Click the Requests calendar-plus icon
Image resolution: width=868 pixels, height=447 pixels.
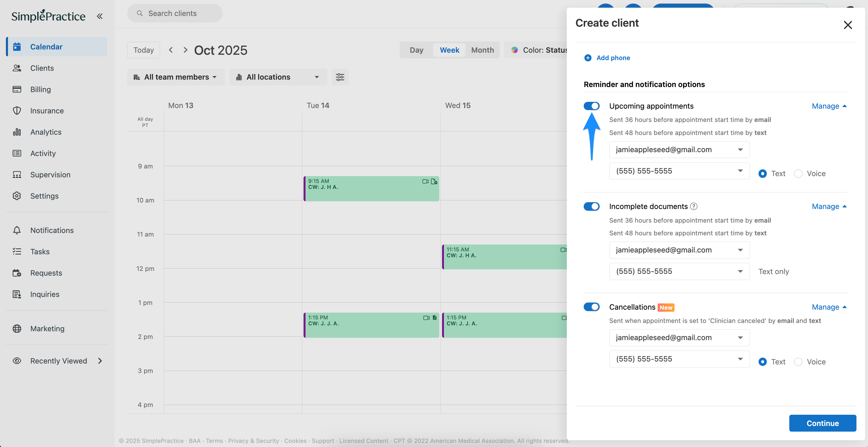(x=17, y=273)
